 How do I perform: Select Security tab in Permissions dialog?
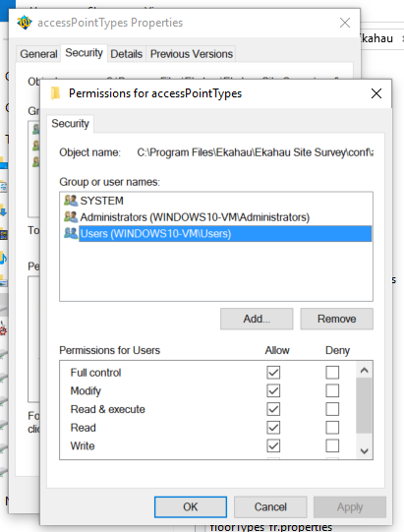point(70,124)
